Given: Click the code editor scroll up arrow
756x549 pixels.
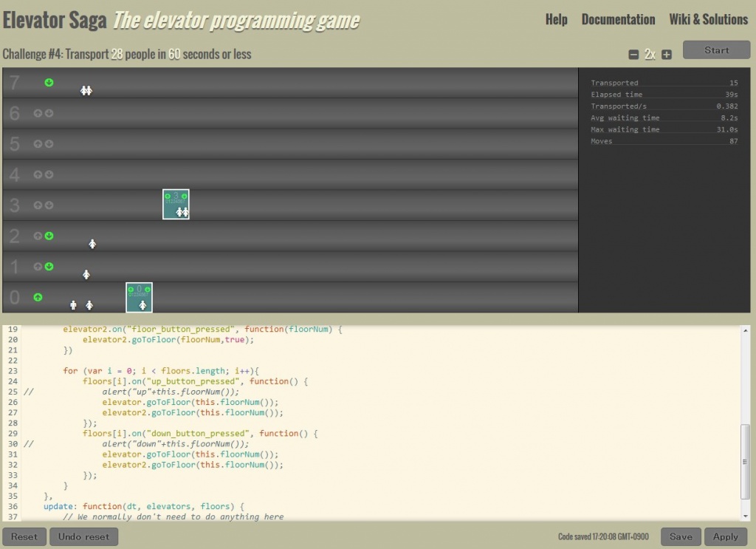Looking at the screenshot, I should tap(746, 330).
